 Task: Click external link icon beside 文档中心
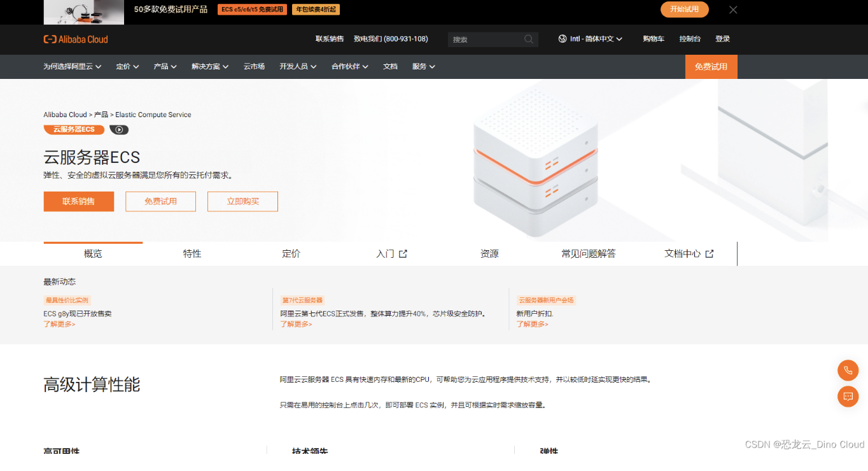point(710,253)
